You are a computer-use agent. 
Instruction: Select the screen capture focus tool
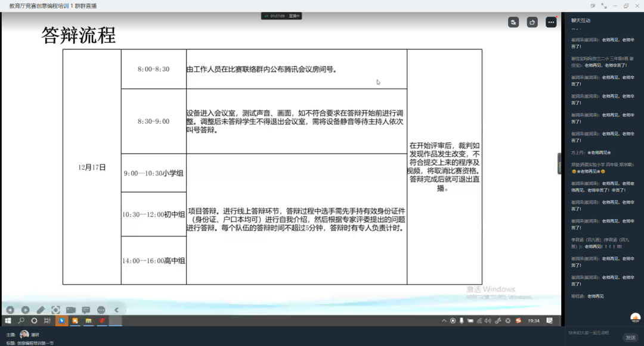pos(56,310)
